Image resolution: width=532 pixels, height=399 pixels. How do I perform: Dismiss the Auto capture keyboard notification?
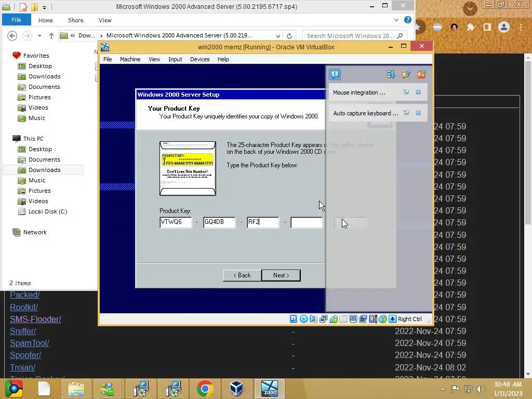pos(418,113)
